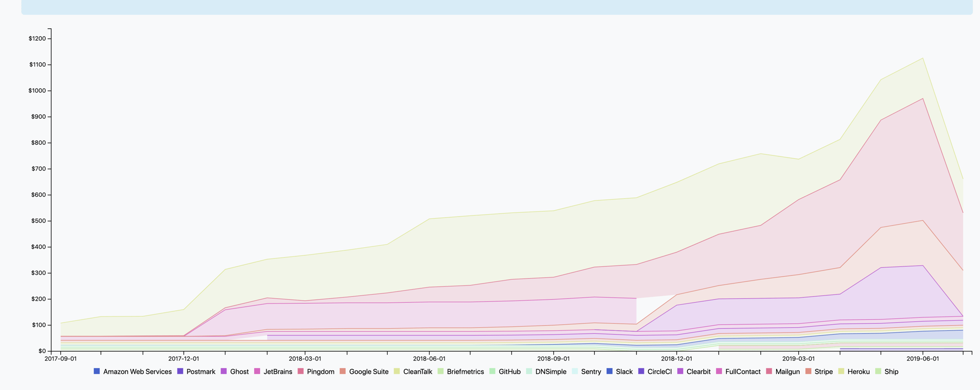Select the GitHub legend label
Screen dimensions: 980x390
(509, 372)
